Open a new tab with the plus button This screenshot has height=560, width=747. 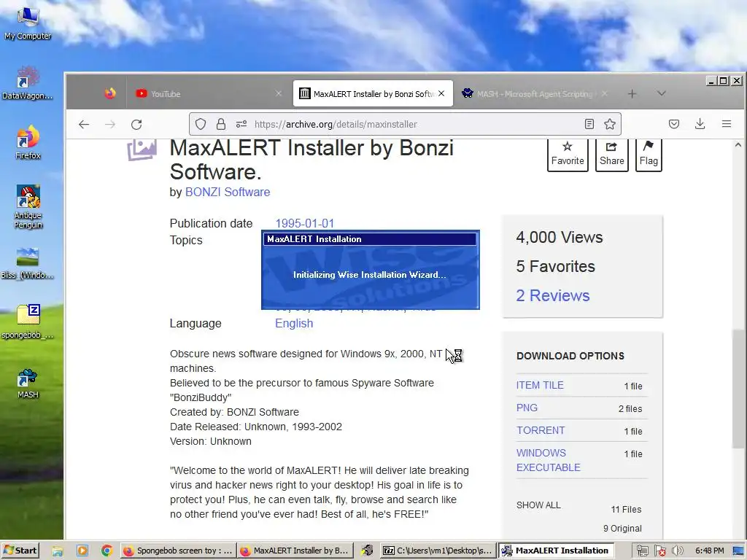coord(632,94)
